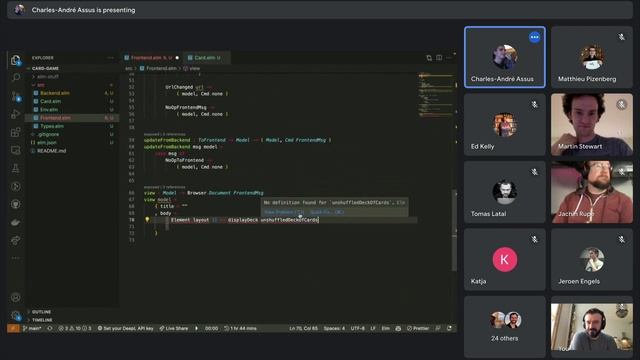Select Matthieu Pizenberg's video tile
This screenshot has height=360, width=640.
click(592, 58)
